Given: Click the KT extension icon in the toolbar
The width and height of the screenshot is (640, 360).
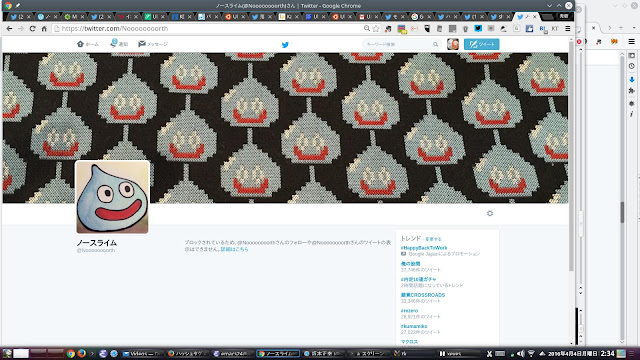Looking at the screenshot, I should point(555,29).
